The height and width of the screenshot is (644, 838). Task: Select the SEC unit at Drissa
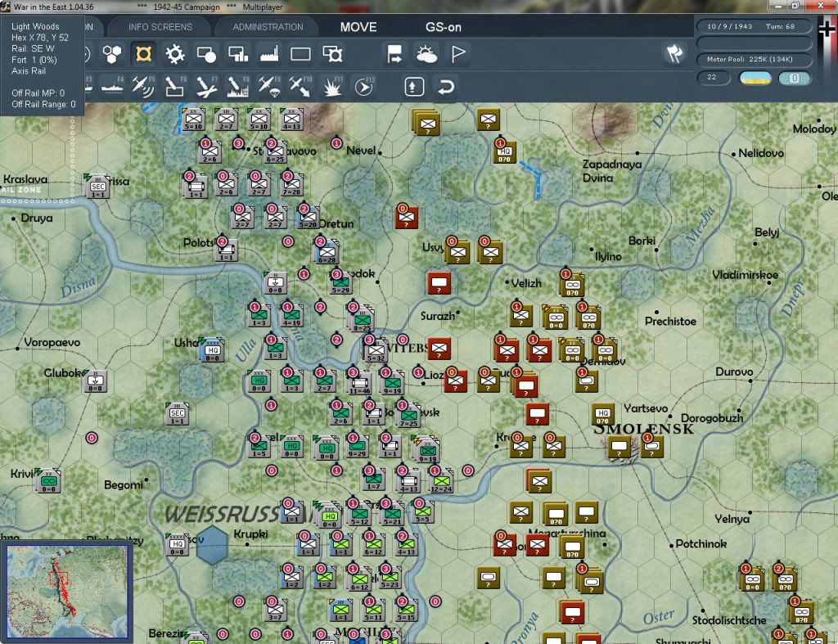(x=98, y=187)
